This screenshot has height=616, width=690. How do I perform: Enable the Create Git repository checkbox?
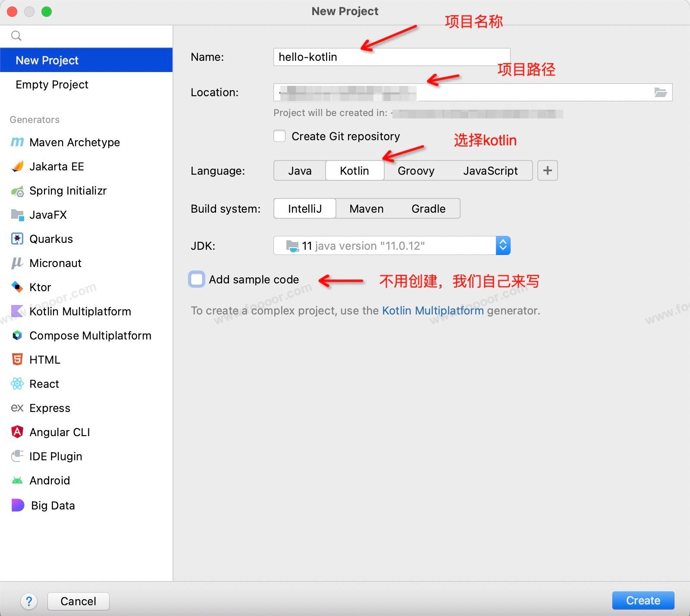[279, 136]
